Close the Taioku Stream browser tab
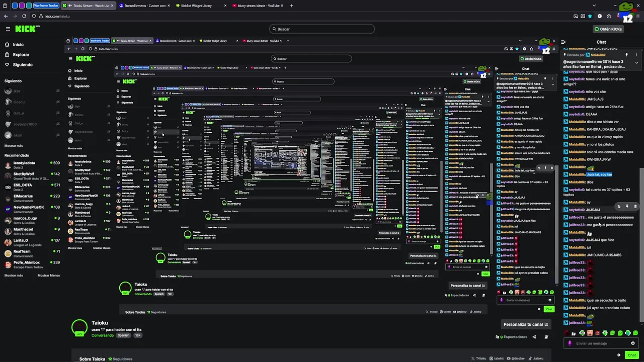Image resolution: width=644 pixels, height=362 pixels. 113,6
